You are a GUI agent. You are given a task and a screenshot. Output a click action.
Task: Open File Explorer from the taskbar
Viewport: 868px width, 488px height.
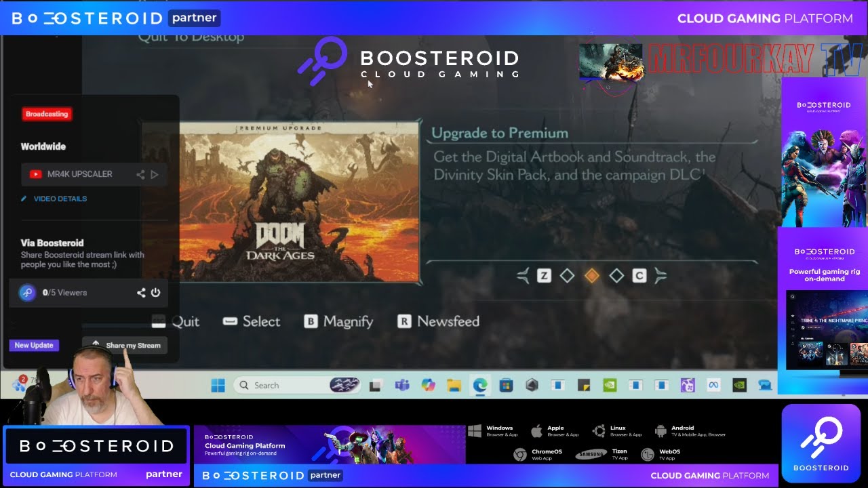point(454,385)
